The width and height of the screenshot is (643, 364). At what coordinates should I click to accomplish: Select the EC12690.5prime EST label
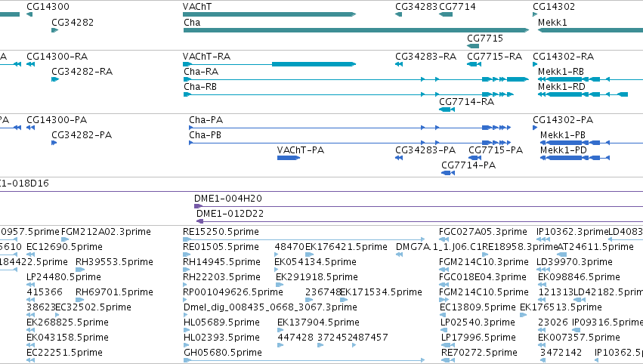point(64,247)
